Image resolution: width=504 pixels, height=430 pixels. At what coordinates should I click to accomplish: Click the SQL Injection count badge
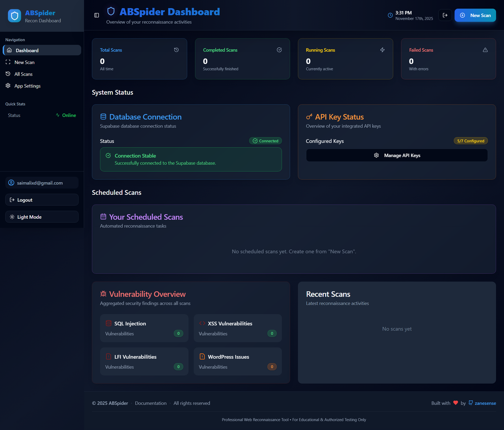[178, 334]
